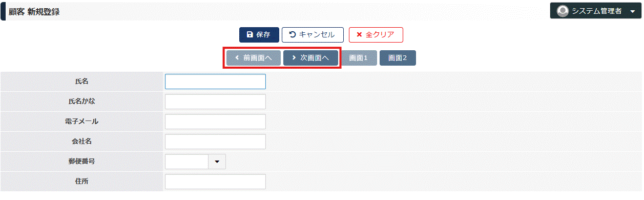Click the user avatar icon in header
Image resolution: width=644 pixels, height=200 pixels.
[x=563, y=11]
